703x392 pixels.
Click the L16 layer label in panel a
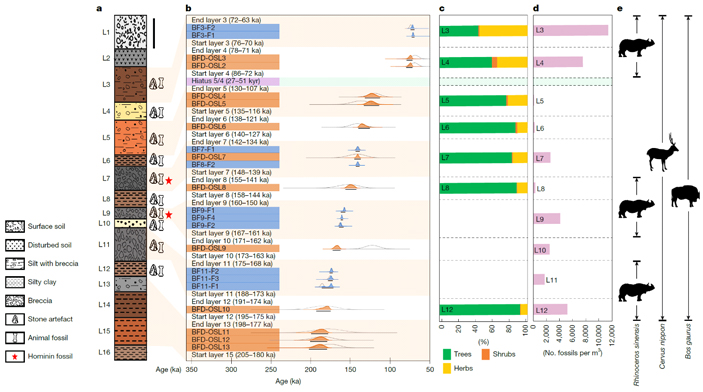click(104, 353)
